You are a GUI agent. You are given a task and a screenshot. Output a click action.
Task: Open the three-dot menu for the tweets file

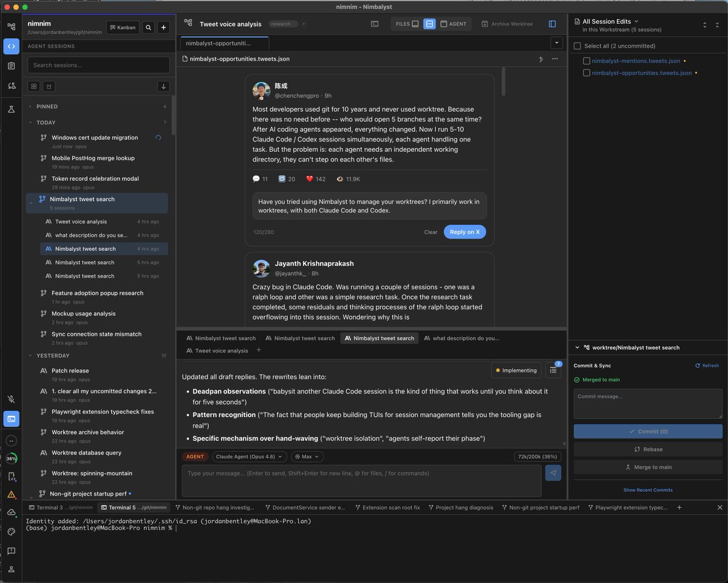click(555, 59)
